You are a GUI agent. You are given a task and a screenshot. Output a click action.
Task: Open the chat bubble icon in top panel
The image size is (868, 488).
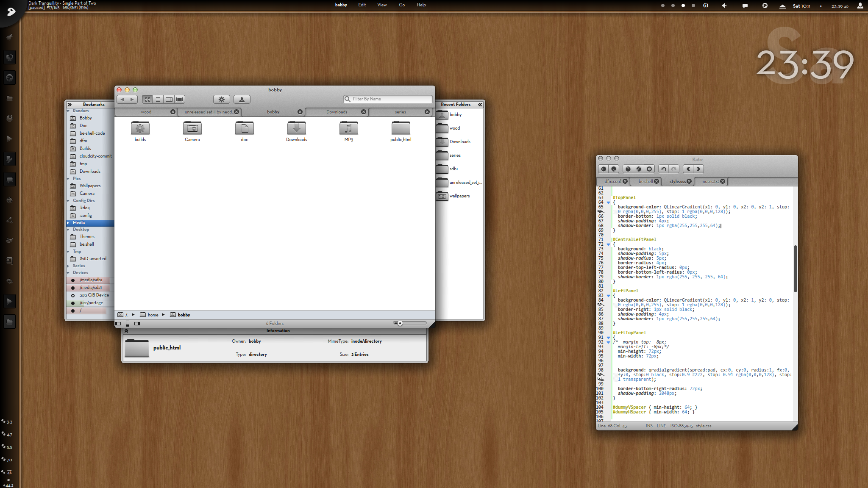click(745, 6)
